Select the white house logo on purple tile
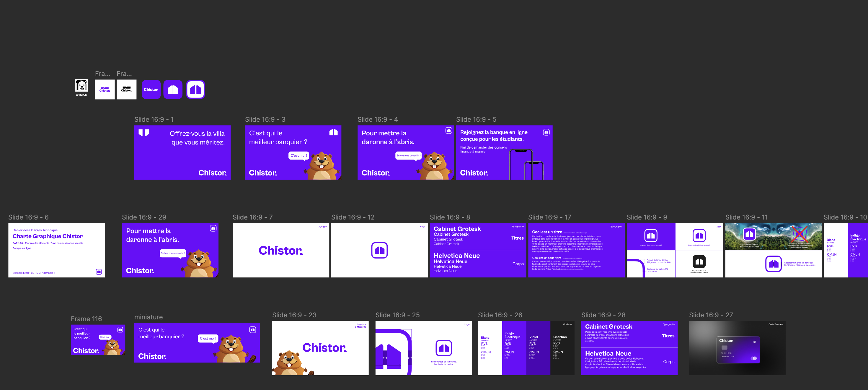This screenshot has height=390, width=868. pos(173,89)
